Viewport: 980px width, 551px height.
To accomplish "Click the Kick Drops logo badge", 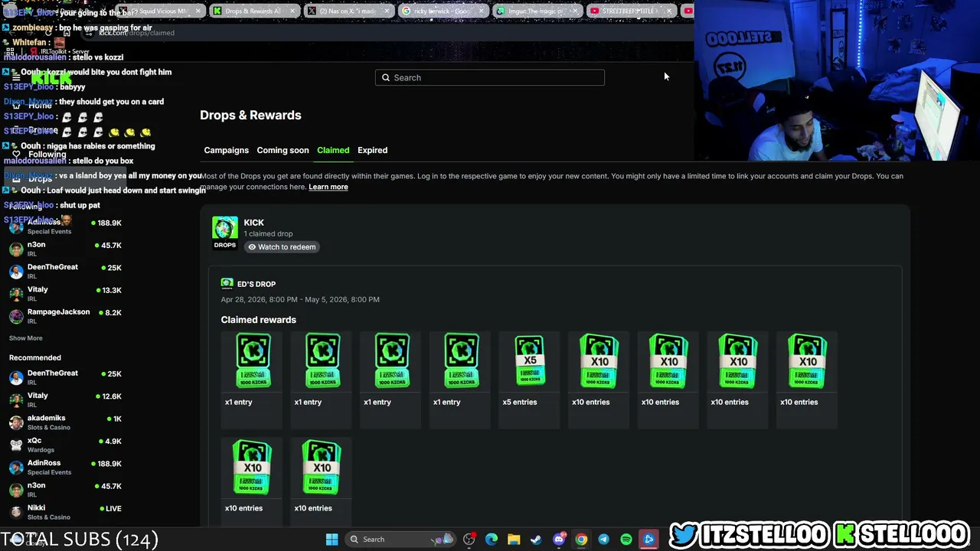I will point(225,233).
